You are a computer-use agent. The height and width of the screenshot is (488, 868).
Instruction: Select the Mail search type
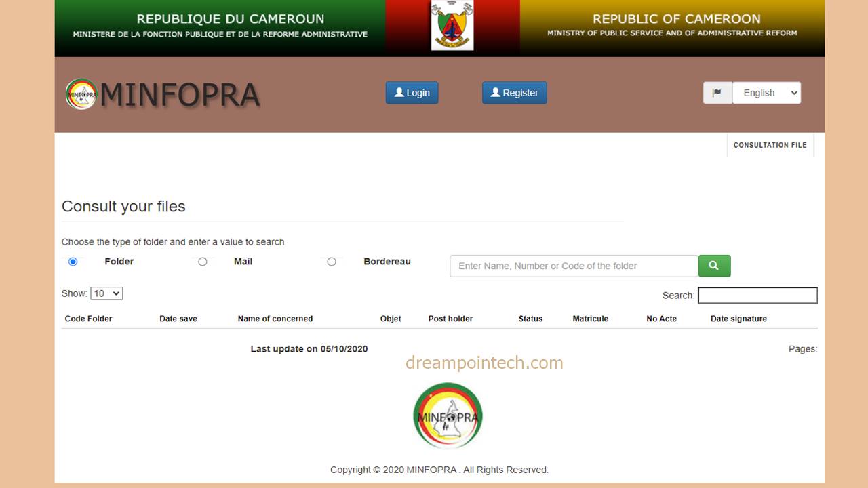(203, 261)
